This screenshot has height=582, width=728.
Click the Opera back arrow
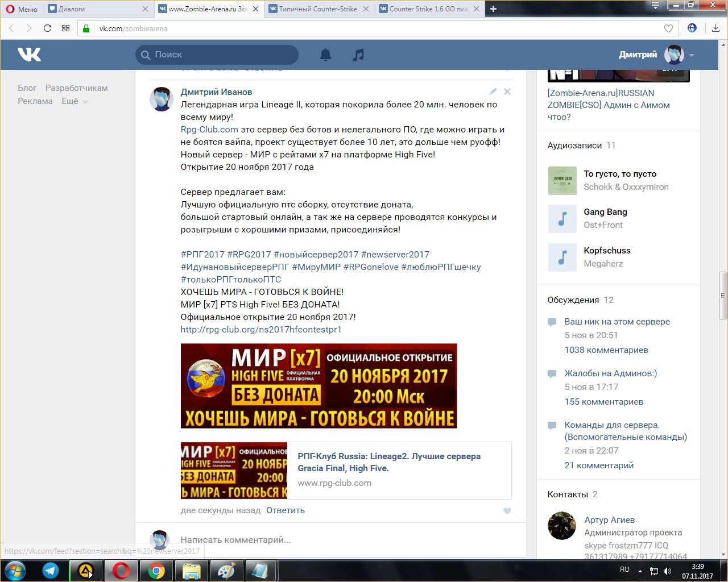(11, 28)
